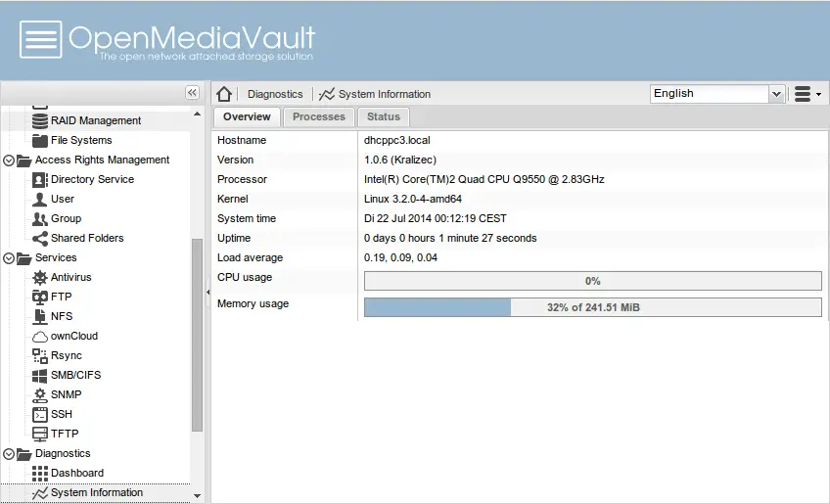Screen dimensions: 830x504
Task: Collapse the navigation panel with double-chevron button
Action: 192,93
